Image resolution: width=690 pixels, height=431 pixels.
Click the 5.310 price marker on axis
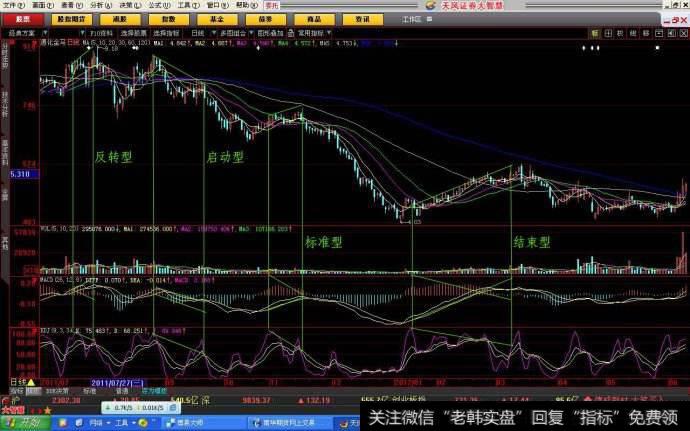pyautogui.click(x=20, y=174)
